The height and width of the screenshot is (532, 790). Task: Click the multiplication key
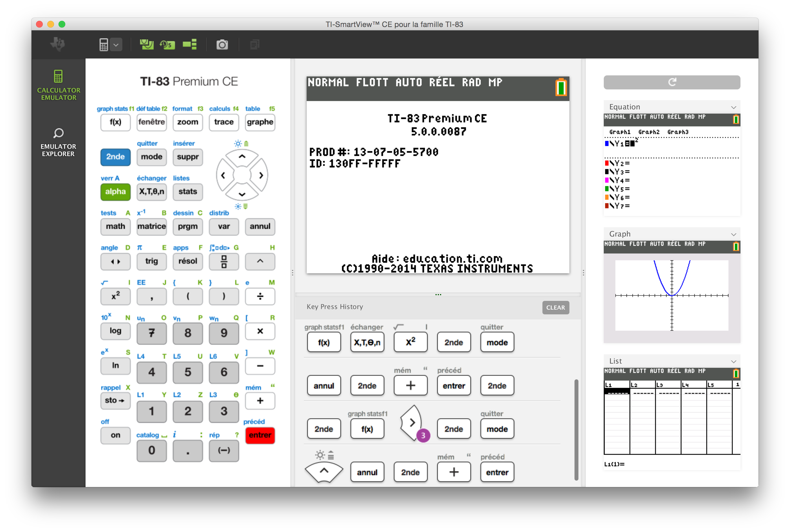260,332
